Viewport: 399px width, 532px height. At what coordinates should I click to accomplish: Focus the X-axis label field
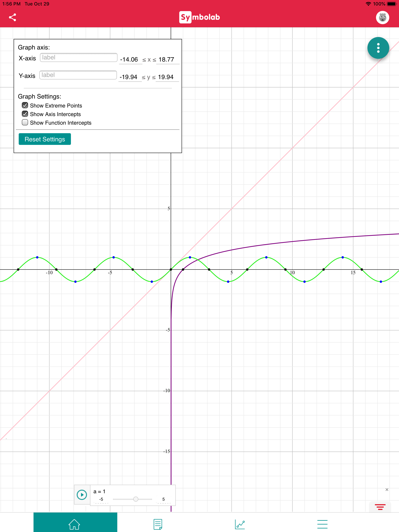pyautogui.click(x=79, y=57)
